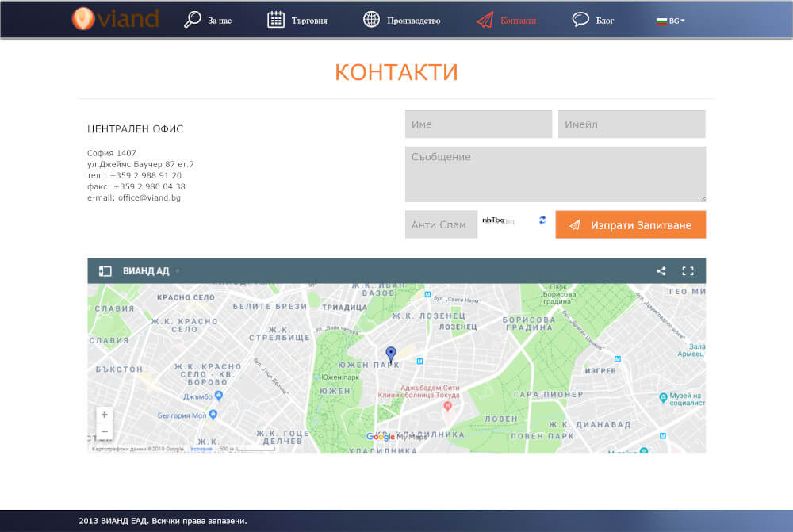Screen dimensions: 793x532
Task: Zoom in on the map
Action: point(104,415)
